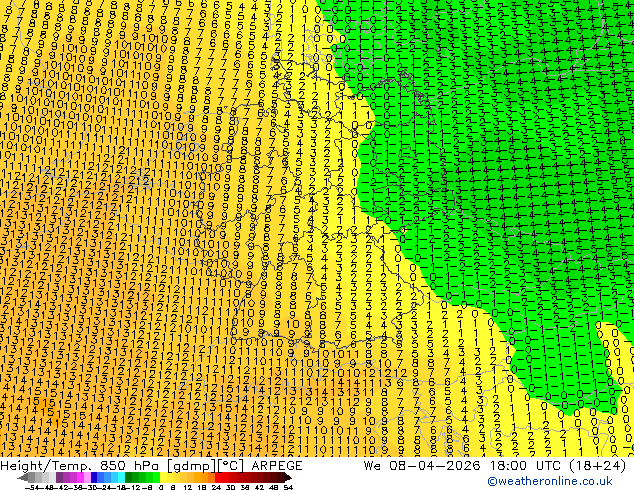Viewport: 634px width, 490px height.
Task: Select the cyan legend color near -18
Action: point(121,477)
